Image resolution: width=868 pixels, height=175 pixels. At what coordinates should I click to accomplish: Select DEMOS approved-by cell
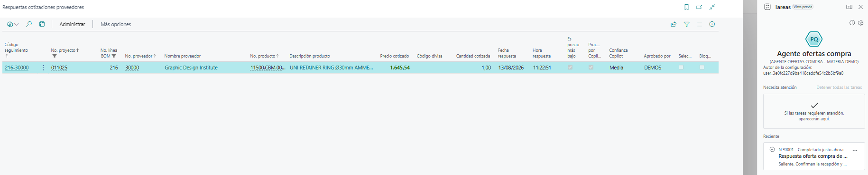(653, 68)
